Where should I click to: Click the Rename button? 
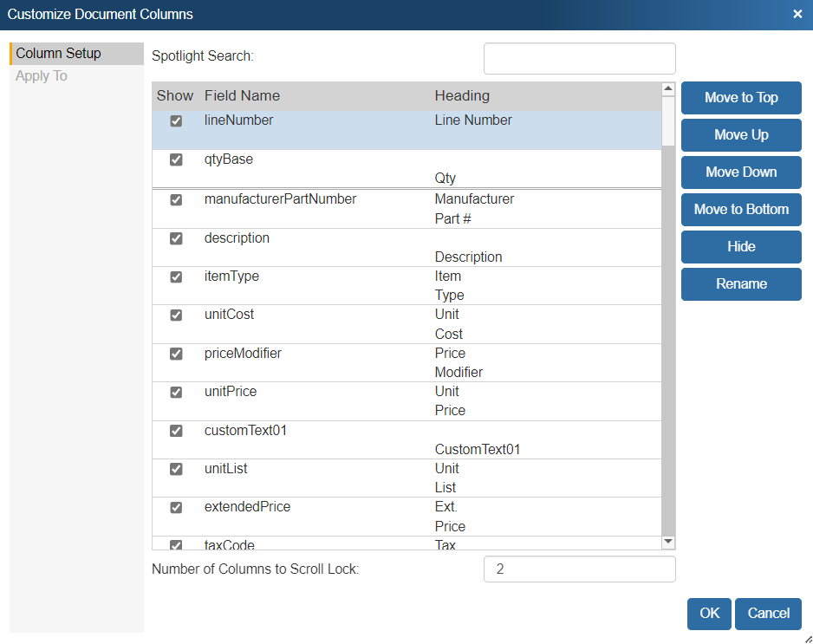pos(741,284)
